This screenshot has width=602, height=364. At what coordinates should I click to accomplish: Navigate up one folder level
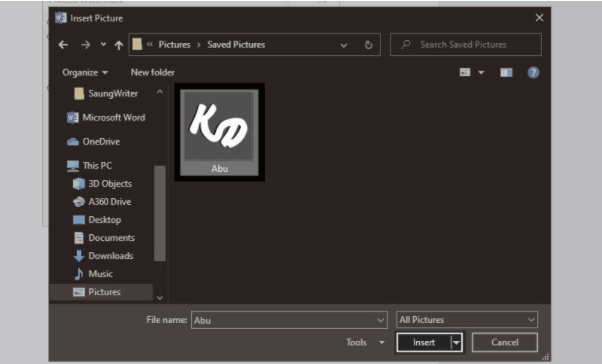tap(119, 45)
